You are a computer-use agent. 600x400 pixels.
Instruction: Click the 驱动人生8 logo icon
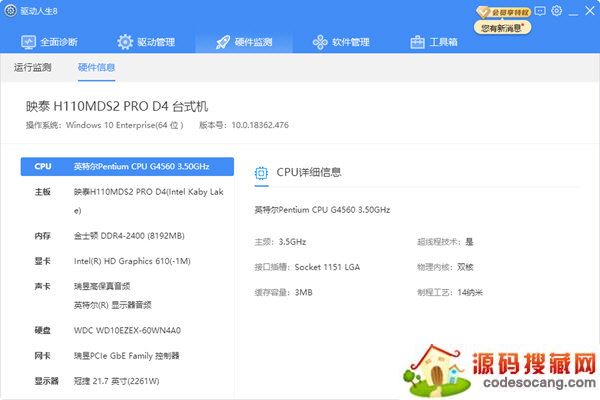[x=11, y=11]
